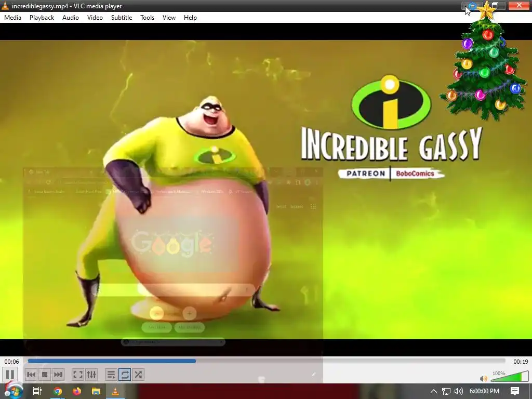Open the Playback menu
Image resolution: width=532 pixels, height=399 pixels.
click(42, 18)
